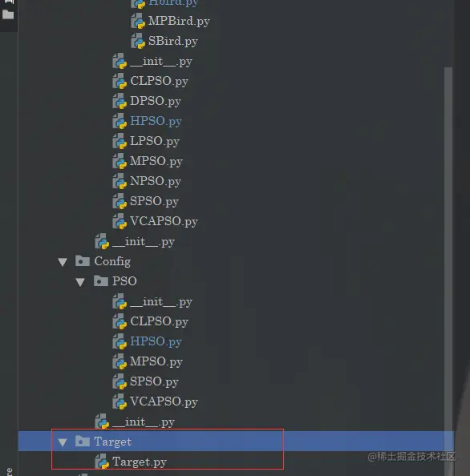
Task: Select the blue HPSO.py above LPSO.py
Action: (156, 122)
